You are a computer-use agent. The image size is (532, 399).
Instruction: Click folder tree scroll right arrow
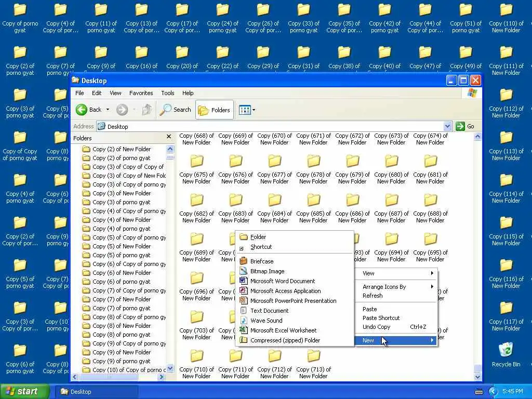(x=162, y=377)
